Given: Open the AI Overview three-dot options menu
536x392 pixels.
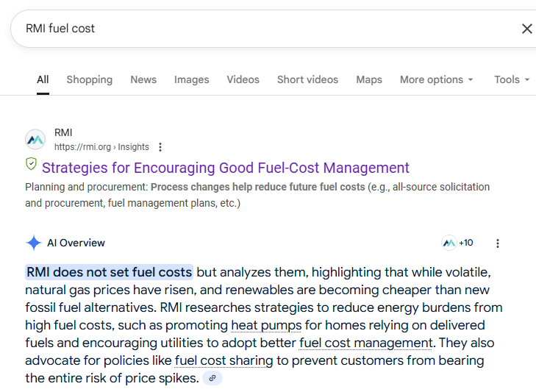Looking at the screenshot, I should pyautogui.click(x=498, y=243).
